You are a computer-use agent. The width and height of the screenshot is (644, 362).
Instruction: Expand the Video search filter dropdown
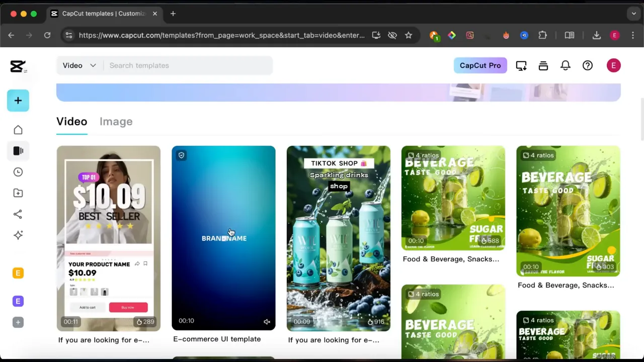tap(79, 65)
